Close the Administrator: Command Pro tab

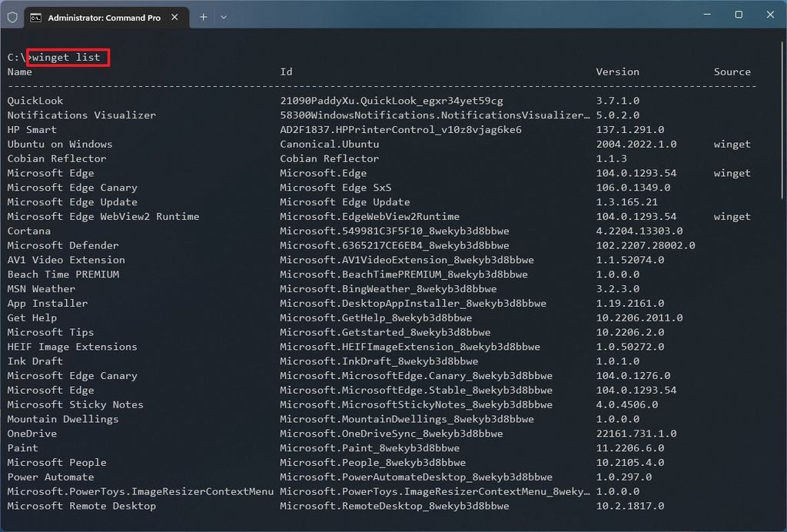[x=174, y=17]
